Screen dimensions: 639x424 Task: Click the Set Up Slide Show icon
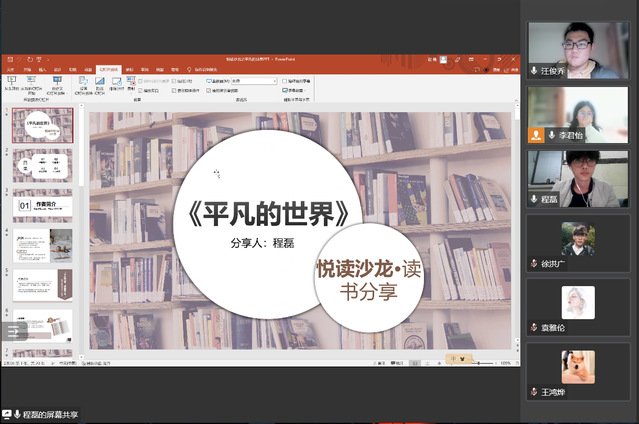coord(84,82)
